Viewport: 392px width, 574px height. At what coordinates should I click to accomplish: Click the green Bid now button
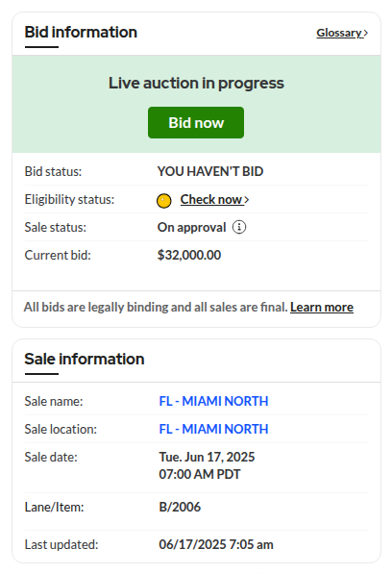tap(196, 123)
